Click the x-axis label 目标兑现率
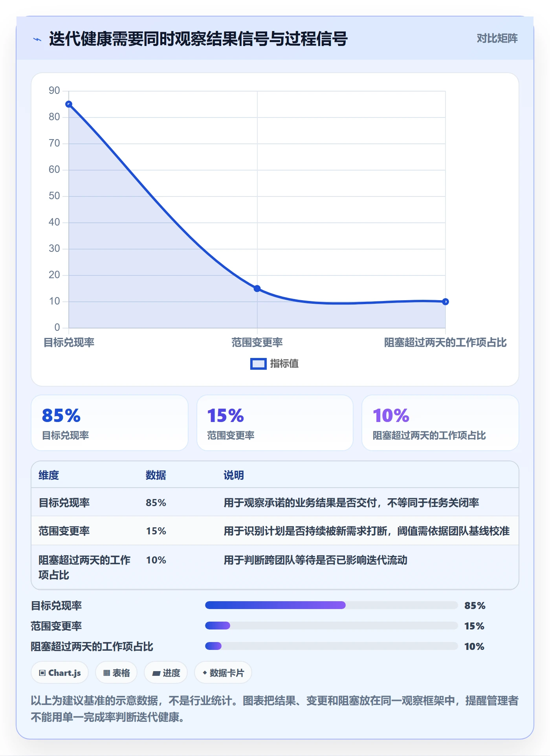Screen dimensions: 550x756 click(69, 342)
